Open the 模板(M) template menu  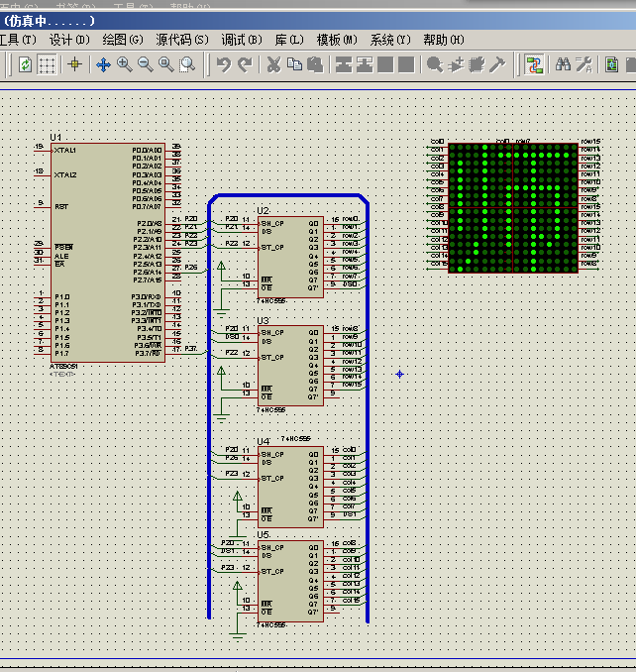tap(337, 40)
